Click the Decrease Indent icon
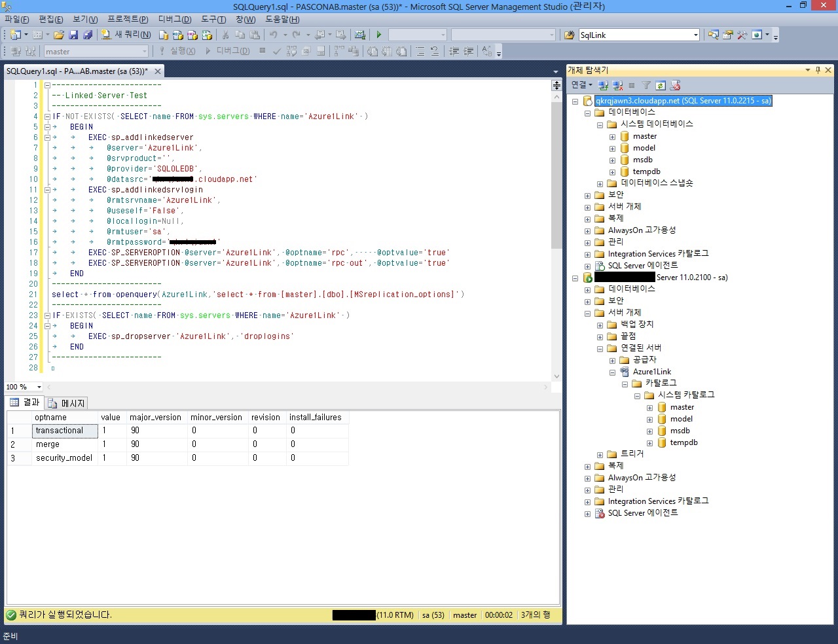The image size is (838, 644). (x=454, y=51)
